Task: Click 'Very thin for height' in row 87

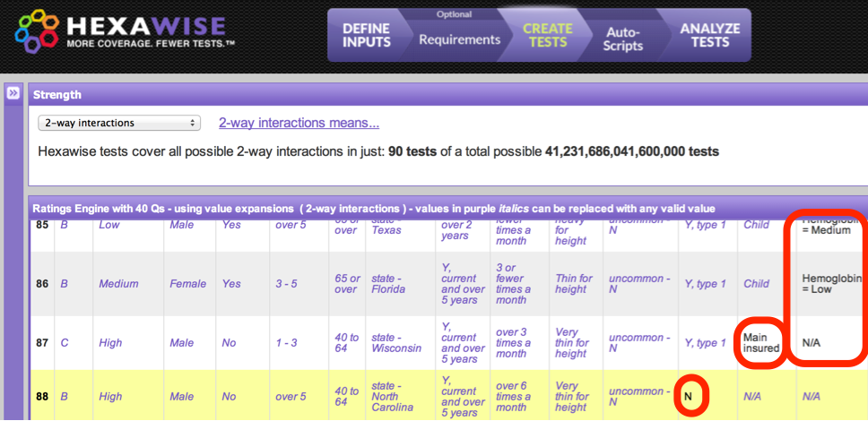Action: pos(570,343)
